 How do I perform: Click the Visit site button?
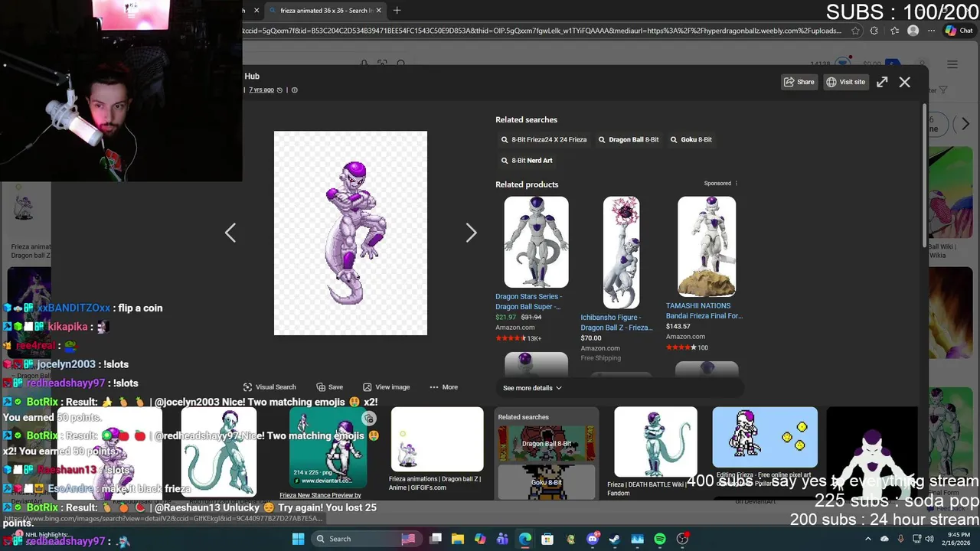(x=845, y=82)
